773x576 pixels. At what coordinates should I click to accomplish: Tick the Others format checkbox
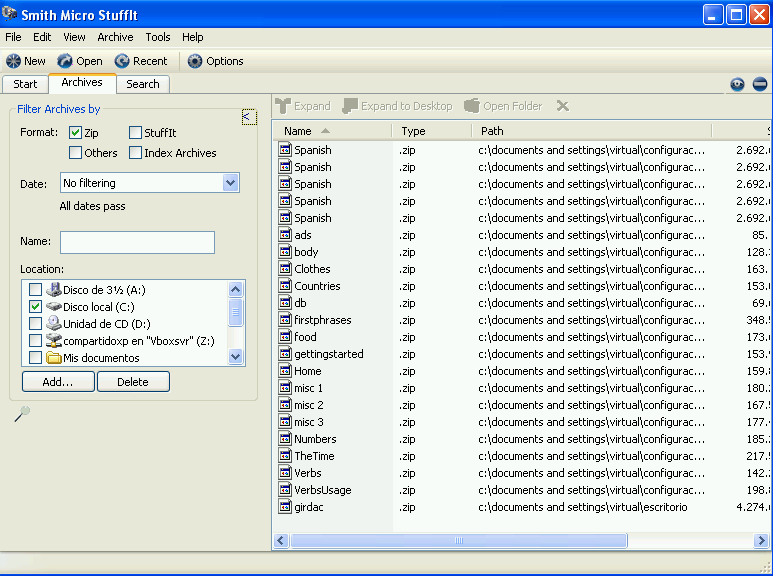[x=75, y=152]
